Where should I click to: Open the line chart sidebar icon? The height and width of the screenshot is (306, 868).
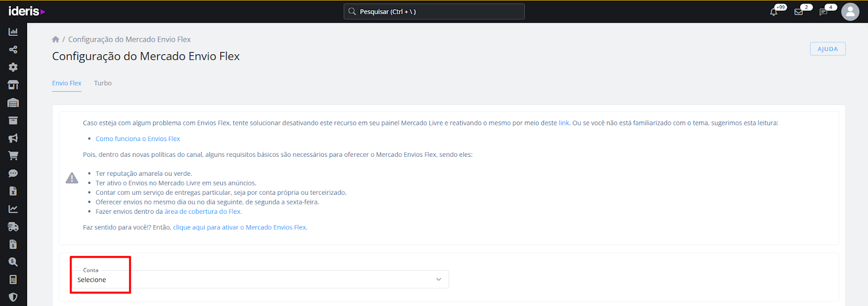pos(13,209)
